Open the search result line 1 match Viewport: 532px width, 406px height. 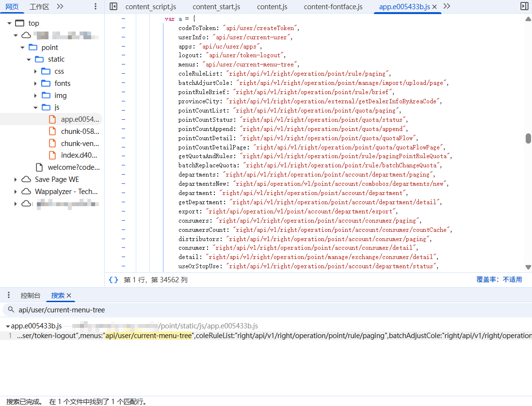266,336
